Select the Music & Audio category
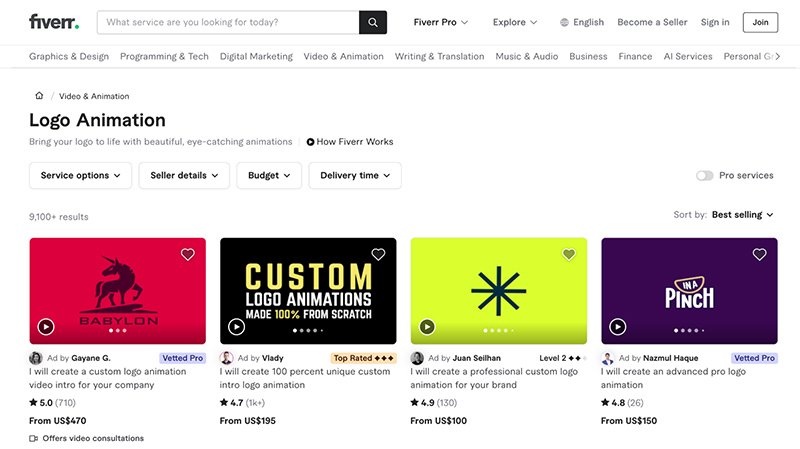The width and height of the screenshot is (800, 449). coord(527,57)
